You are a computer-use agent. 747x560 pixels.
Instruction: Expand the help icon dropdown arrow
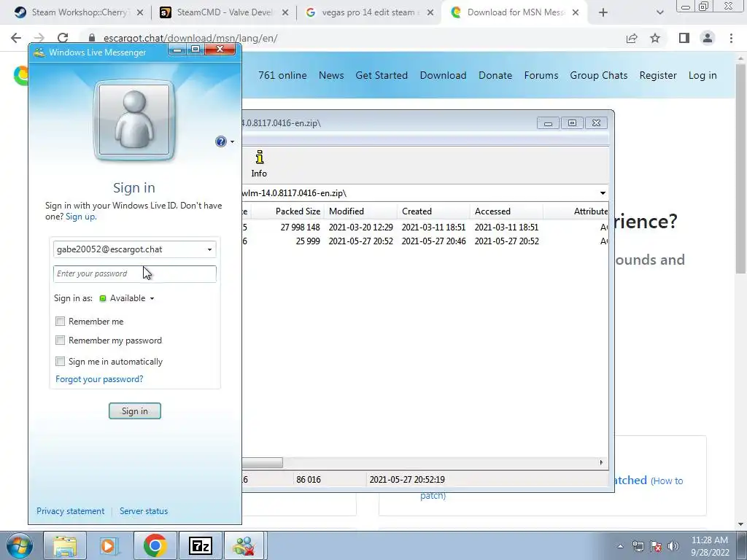tap(232, 142)
